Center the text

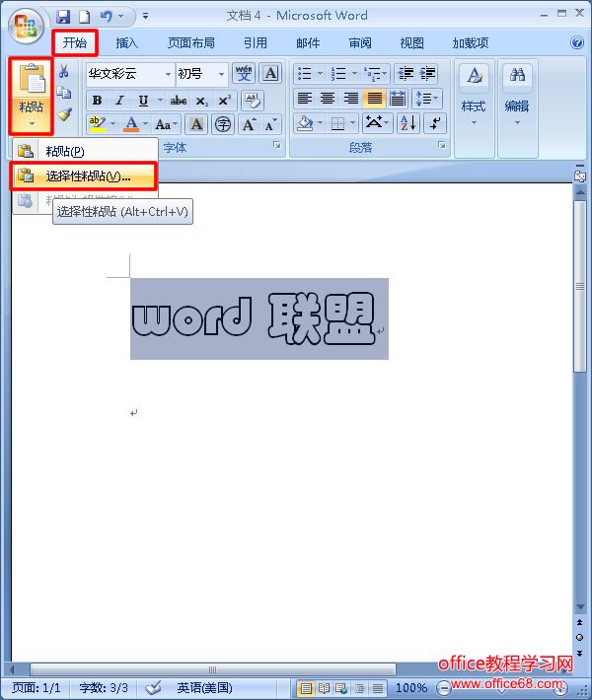[328, 99]
